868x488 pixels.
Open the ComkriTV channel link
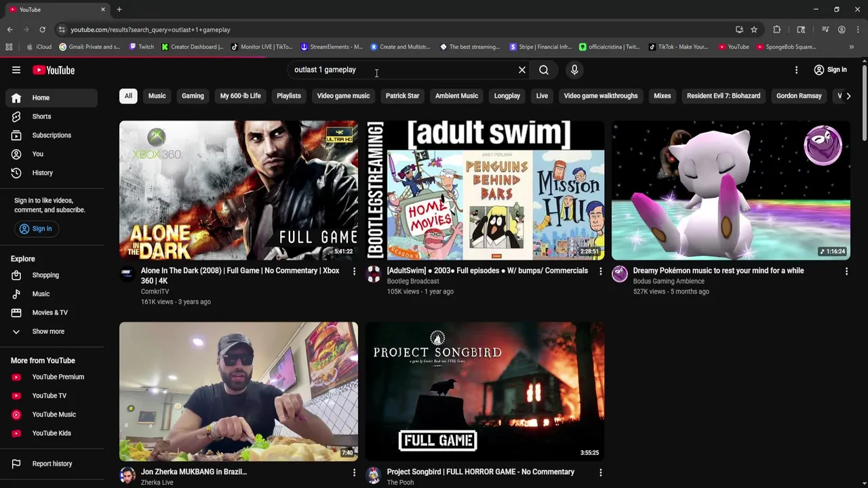[x=155, y=291]
